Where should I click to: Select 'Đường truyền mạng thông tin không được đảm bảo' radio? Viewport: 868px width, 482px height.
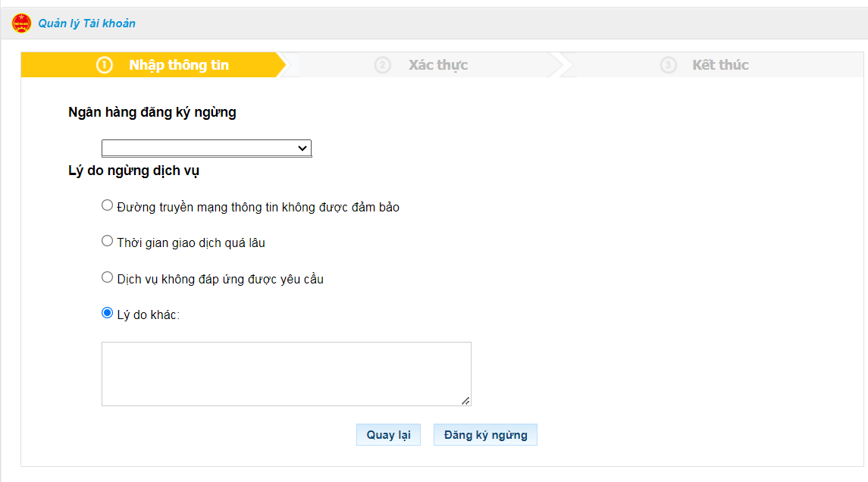point(108,205)
